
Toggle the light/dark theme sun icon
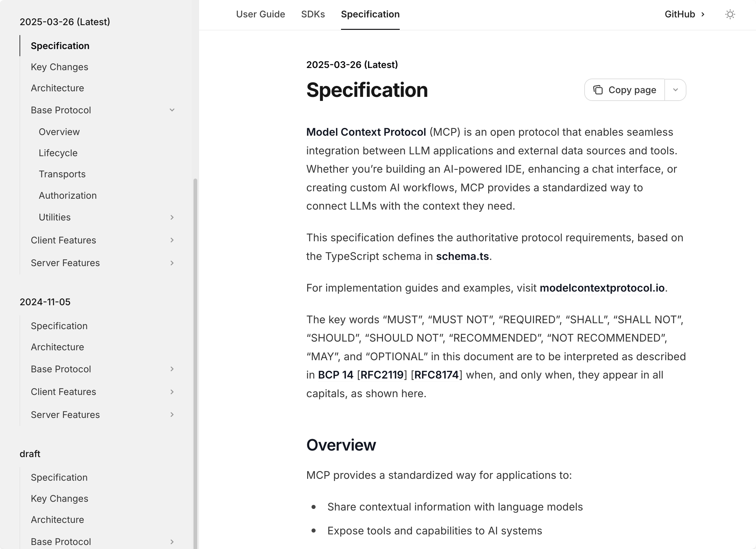point(730,14)
